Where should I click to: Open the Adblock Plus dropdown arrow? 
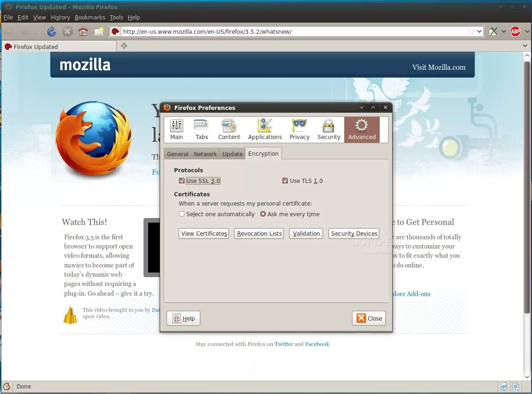click(x=527, y=31)
